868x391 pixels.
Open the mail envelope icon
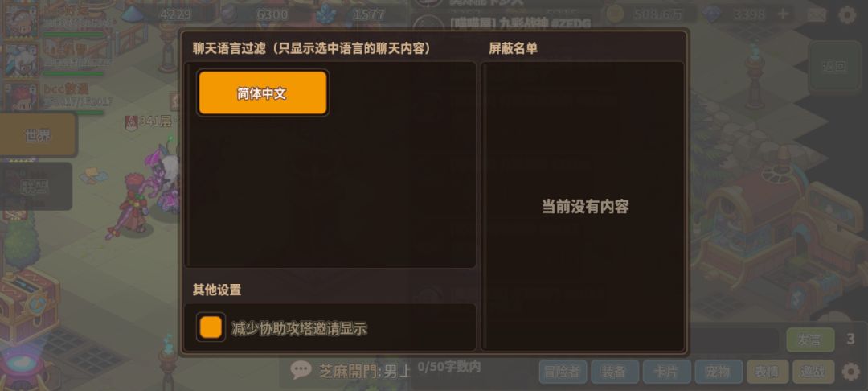tap(816, 14)
